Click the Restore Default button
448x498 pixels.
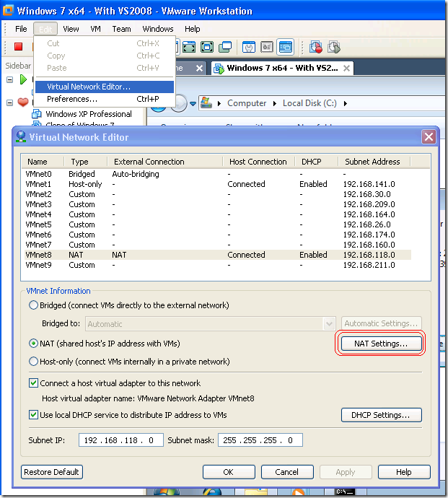pos(52,472)
